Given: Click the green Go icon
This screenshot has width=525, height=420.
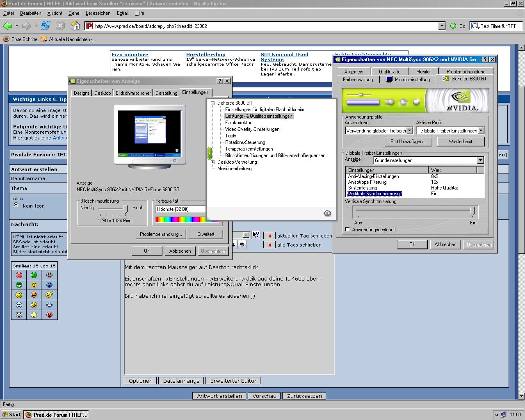Looking at the screenshot, I should tap(453, 26).
